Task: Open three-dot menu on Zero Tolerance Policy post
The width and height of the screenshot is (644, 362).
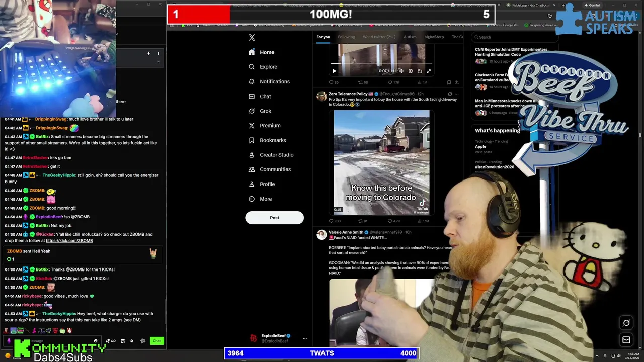Action: (456, 94)
